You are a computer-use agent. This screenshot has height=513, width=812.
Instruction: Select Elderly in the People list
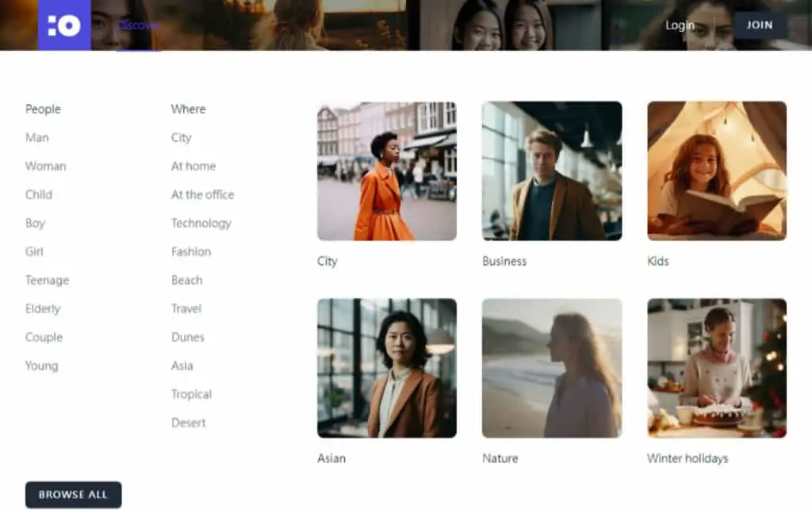point(43,309)
